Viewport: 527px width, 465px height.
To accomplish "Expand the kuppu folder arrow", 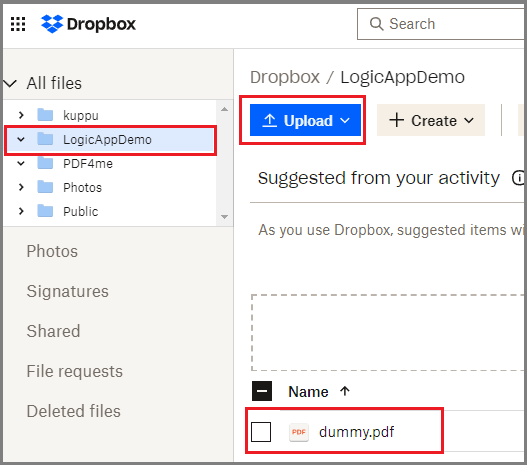I will click(21, 115).
